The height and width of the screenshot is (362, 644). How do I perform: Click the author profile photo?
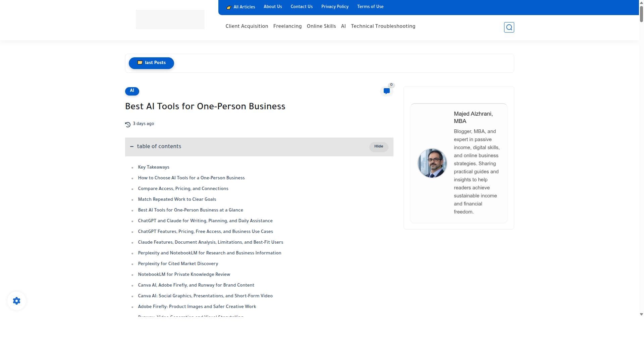coord(432,163)
